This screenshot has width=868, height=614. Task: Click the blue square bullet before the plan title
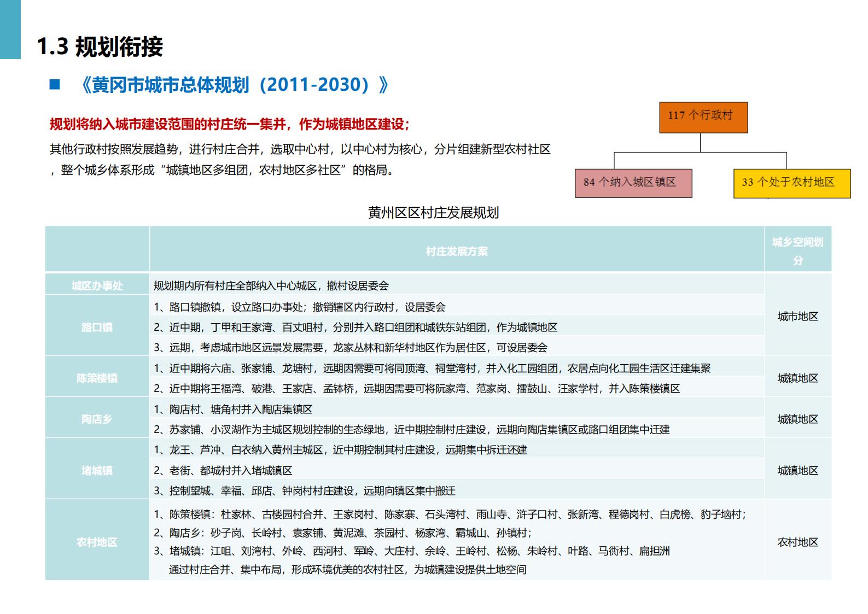click(x=55, y=84)
